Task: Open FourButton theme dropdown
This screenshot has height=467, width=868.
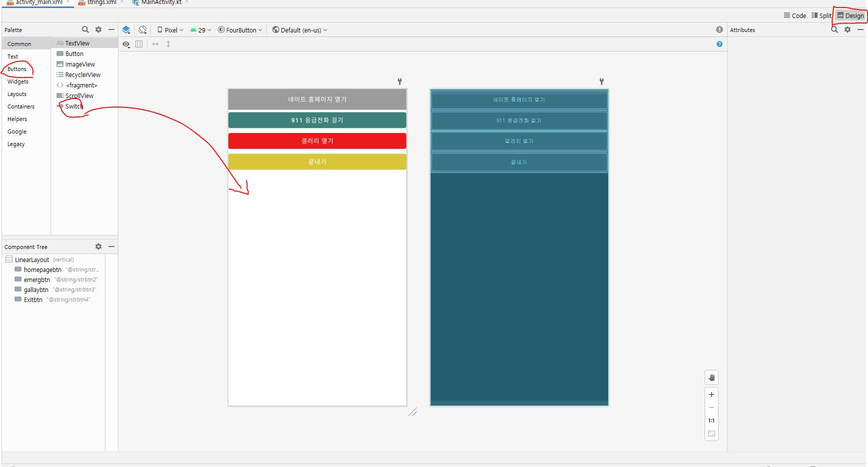Action: tap(240, 30)
